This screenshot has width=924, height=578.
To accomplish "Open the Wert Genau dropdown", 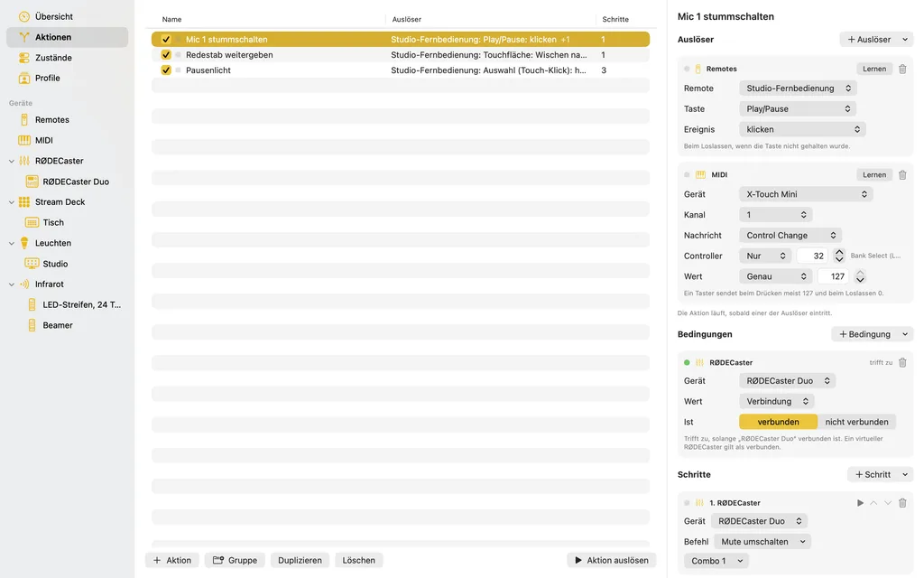I will click(x=775, y=276).
